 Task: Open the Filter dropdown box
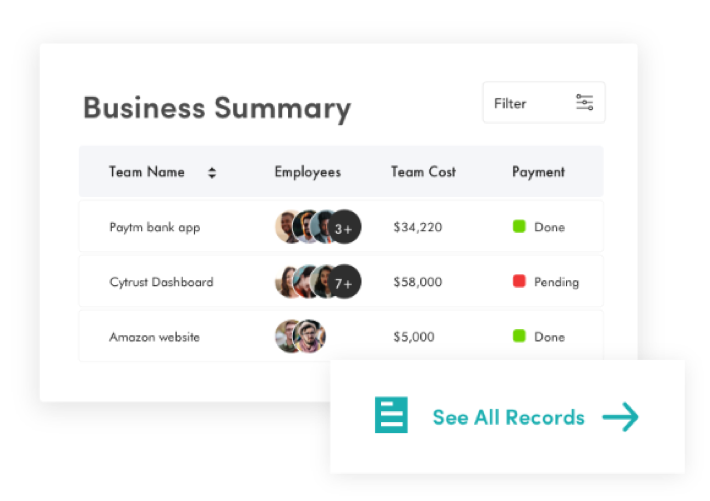(x=544, y=102)
